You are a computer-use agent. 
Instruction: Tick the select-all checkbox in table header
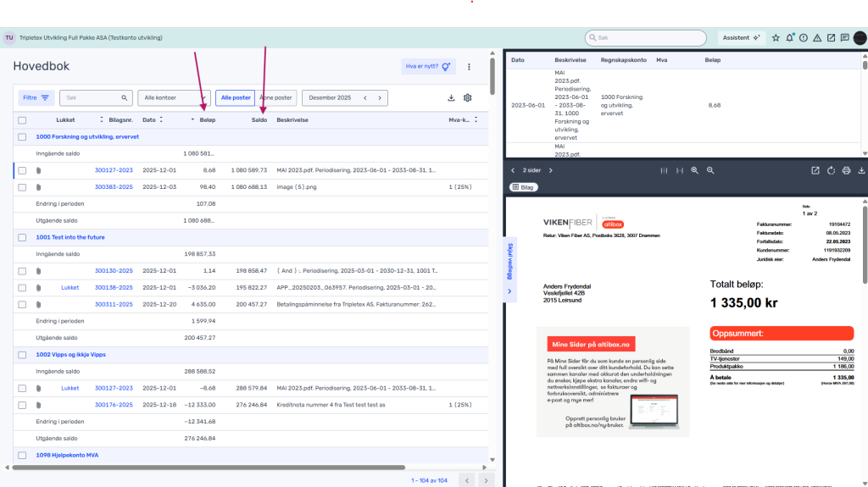click(x=22, y=120)
